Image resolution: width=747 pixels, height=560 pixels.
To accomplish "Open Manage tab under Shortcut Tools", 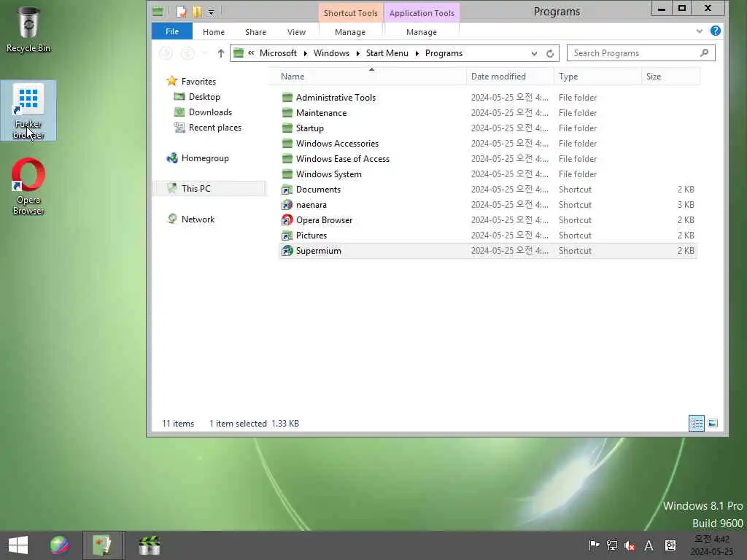I will [x=350, y=32].
